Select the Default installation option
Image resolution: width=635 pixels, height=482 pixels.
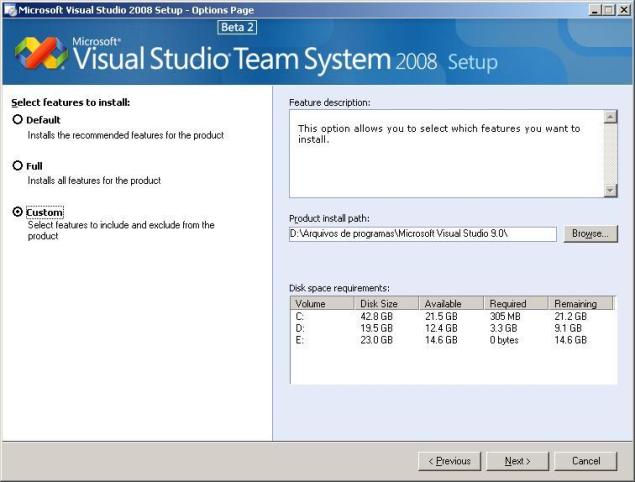pos(18,120)
